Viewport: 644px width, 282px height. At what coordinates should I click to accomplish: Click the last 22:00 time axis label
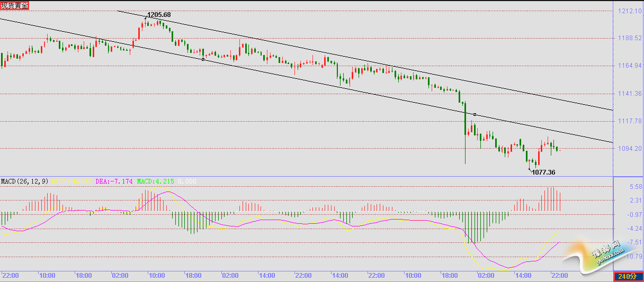click(559, 276)
